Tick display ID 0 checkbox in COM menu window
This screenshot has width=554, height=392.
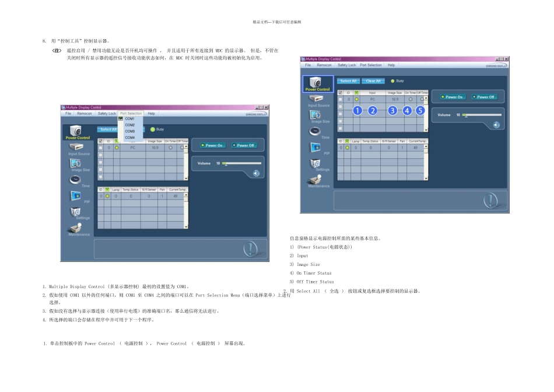[101, 148]
